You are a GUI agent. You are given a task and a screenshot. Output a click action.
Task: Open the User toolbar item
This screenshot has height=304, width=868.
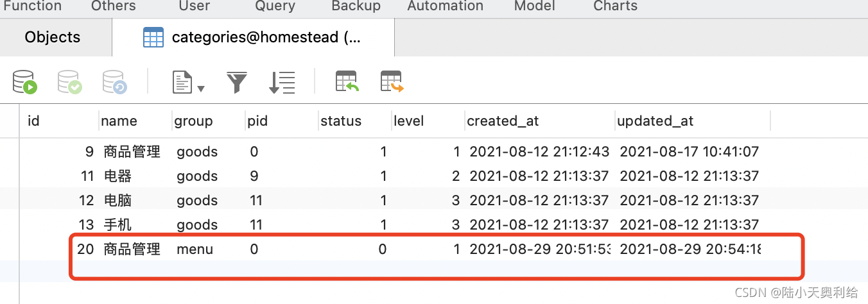[x=195, y=6]
